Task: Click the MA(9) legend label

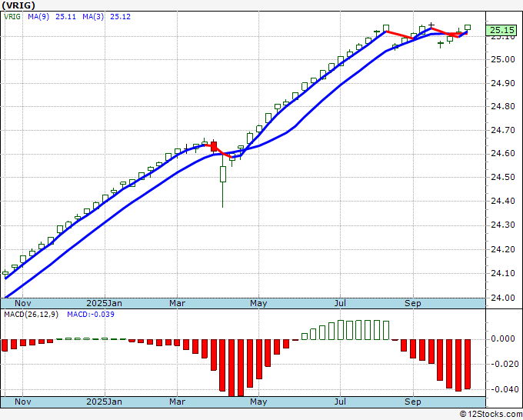Action: coord(38,17)
